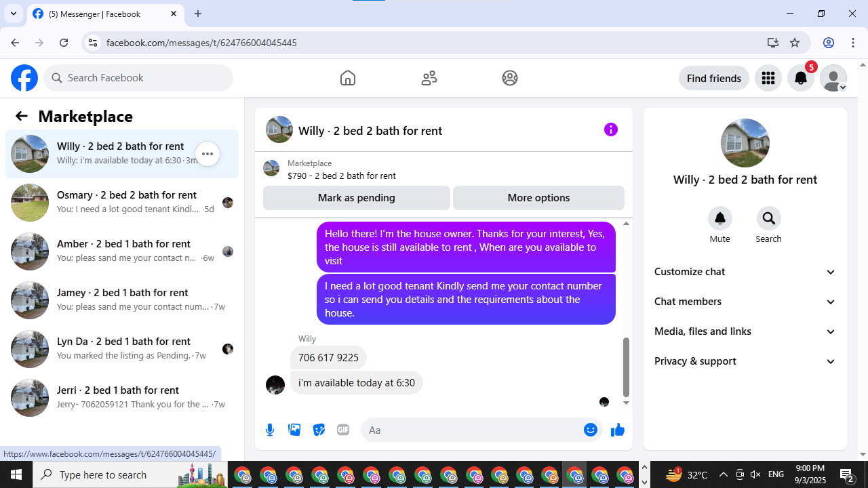Mute the conversation with bell icon

pos(720,218)
